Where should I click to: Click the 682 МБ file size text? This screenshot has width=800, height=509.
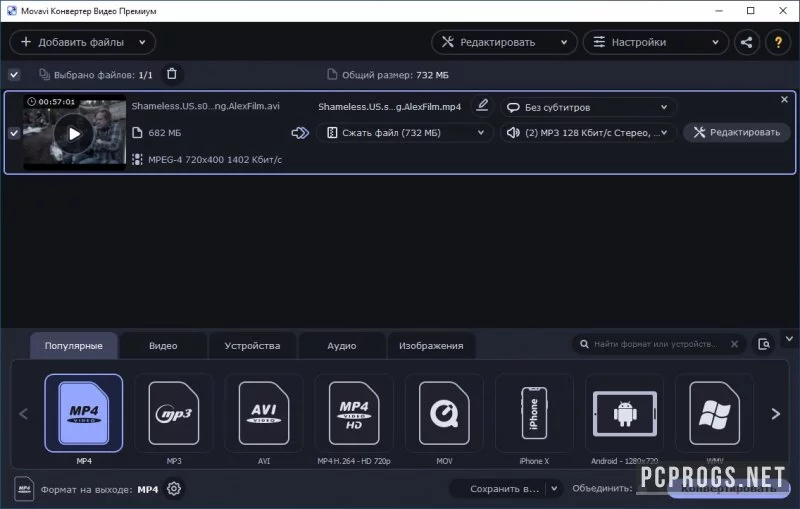(164, 133)
